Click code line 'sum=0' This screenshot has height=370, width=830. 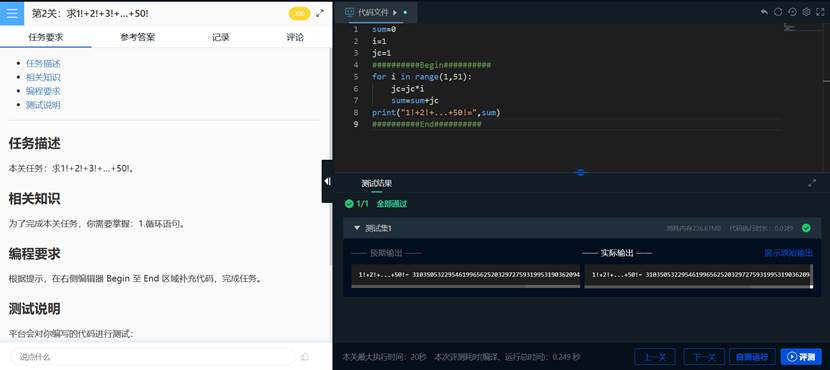point(384,30)
